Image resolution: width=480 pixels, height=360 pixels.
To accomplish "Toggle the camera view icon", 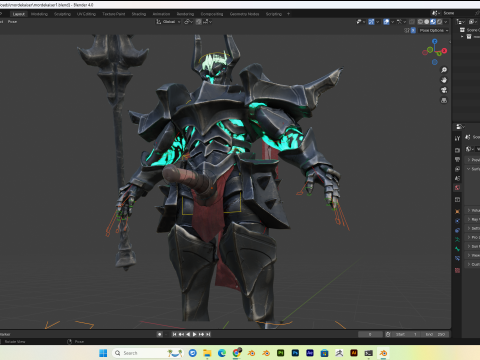I will tap(444, 90).
